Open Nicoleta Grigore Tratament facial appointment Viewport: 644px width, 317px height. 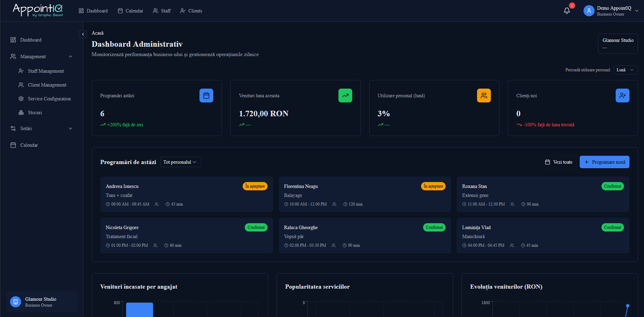coord(187,236)
